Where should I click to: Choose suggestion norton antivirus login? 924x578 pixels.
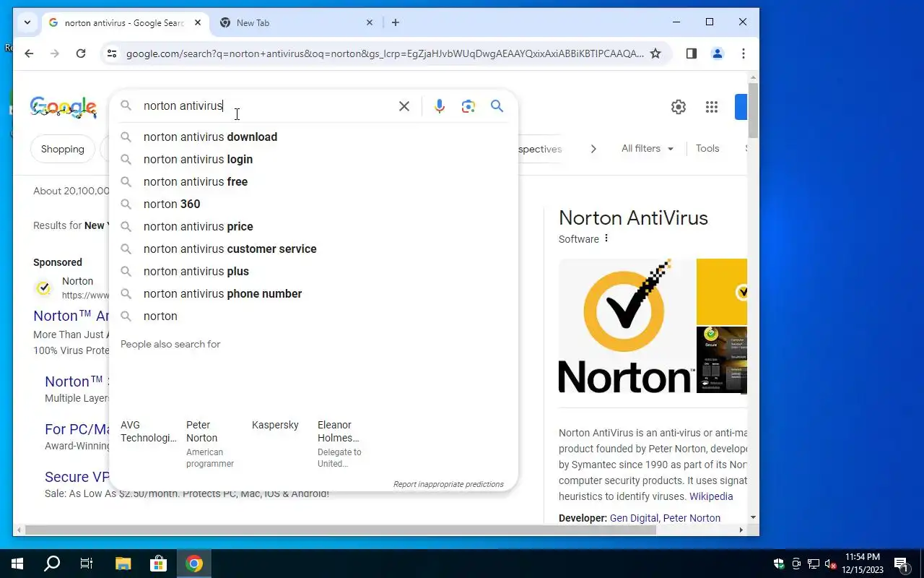[x=313, y=159]
